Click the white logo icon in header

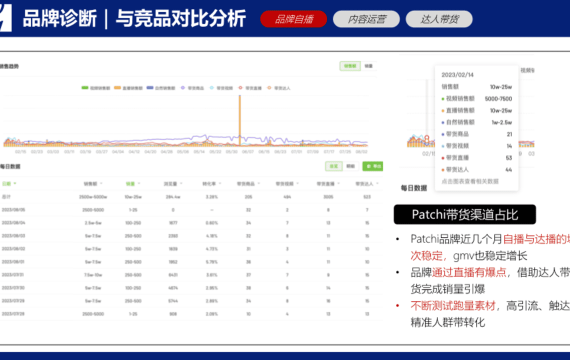pyautogui.click(x=5, y=18)
